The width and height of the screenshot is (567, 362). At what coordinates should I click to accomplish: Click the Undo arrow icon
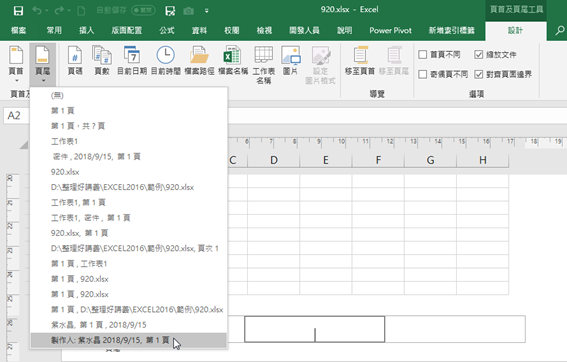(x=37, y=10)
